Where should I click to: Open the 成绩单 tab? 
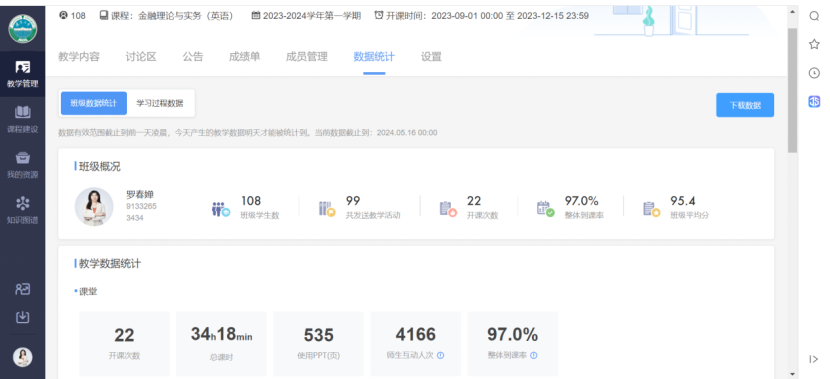pos(244,57)
